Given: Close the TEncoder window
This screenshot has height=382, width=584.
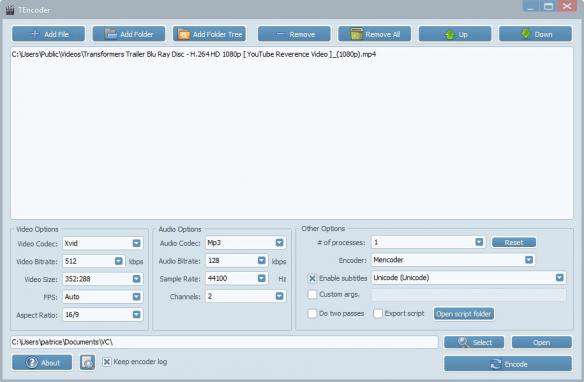Looking at the screenshot, I should [567, 6].
